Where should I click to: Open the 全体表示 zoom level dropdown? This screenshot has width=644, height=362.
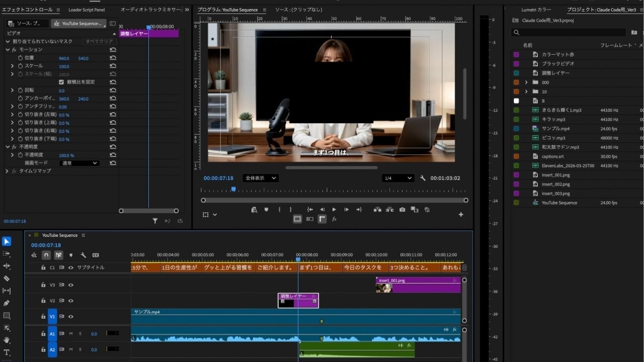coord(261,178)
